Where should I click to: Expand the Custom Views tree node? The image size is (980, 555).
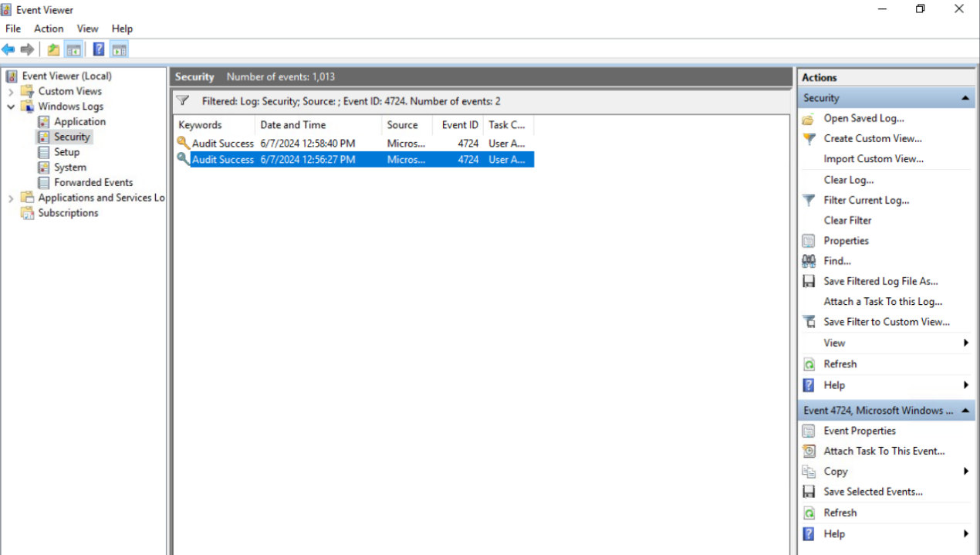(12, 91)
